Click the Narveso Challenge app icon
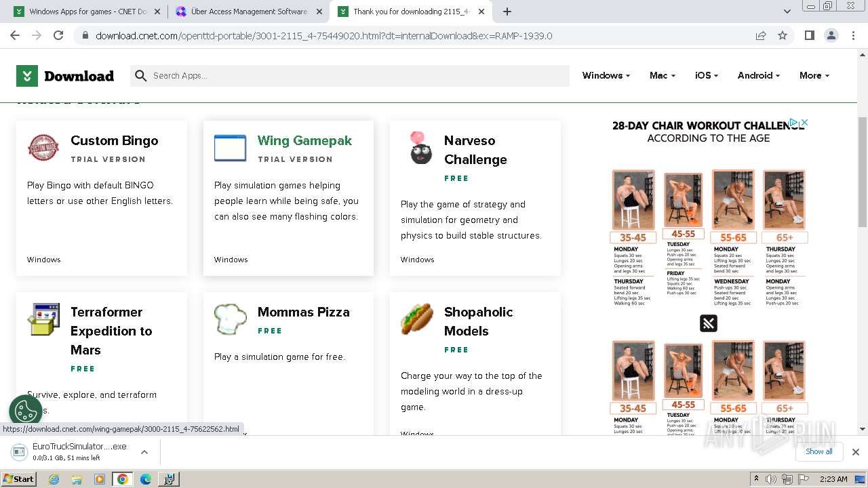The height and width of the screenshot is (488, 868). coord(420,148)
